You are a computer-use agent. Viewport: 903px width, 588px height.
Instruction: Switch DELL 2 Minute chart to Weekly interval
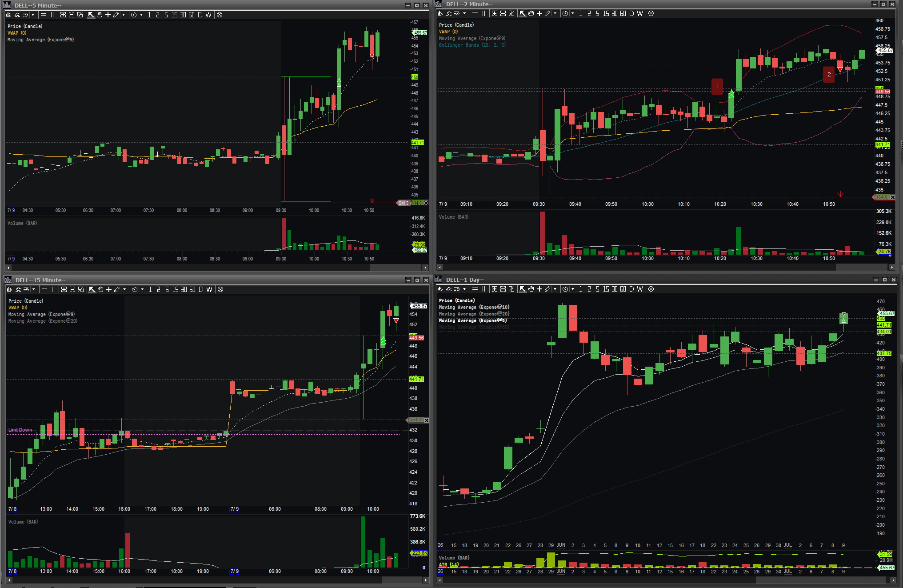coord(640,13)
